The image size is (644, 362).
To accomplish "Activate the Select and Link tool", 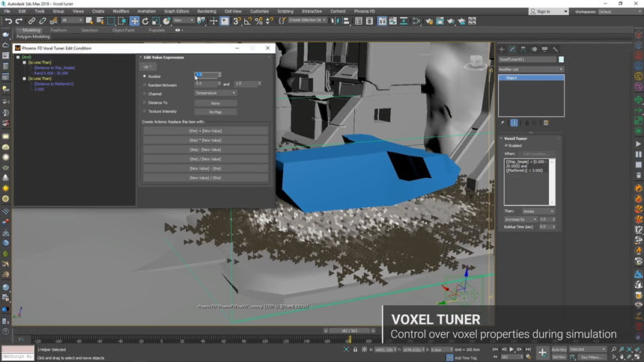I will pyautogui.click(x=31, y=21).
